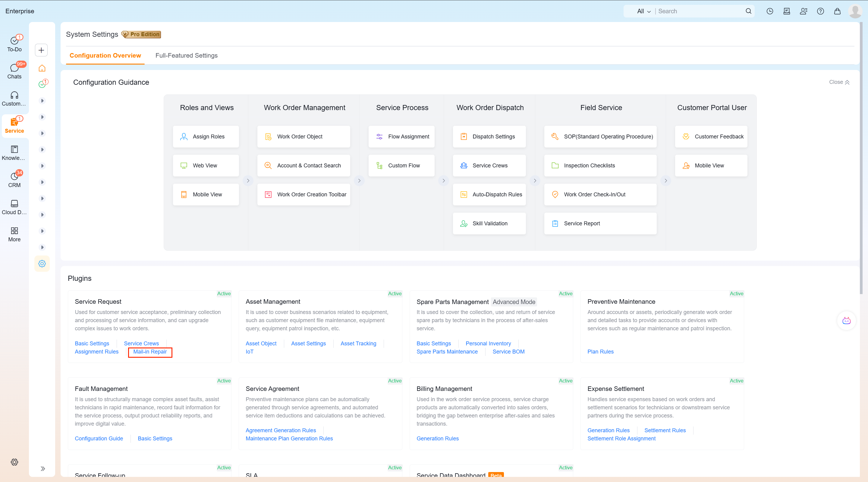Open the More apps grid
Screen dimensions: 868x482
point(14,234)
